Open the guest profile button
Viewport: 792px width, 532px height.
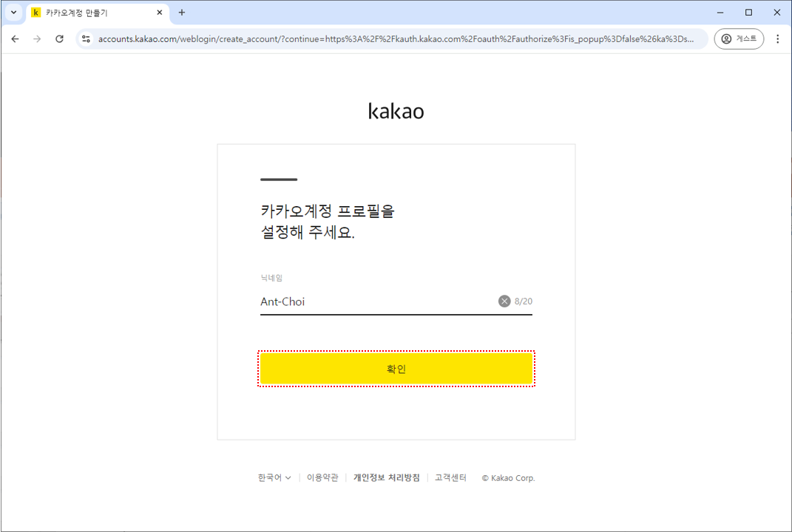pyautogui.click(x=739, y=39)
